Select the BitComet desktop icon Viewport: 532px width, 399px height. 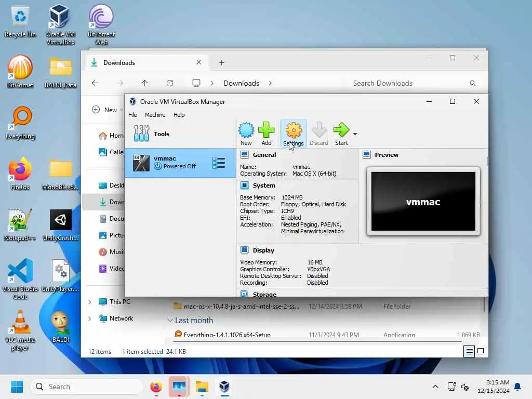coord(20,72)
